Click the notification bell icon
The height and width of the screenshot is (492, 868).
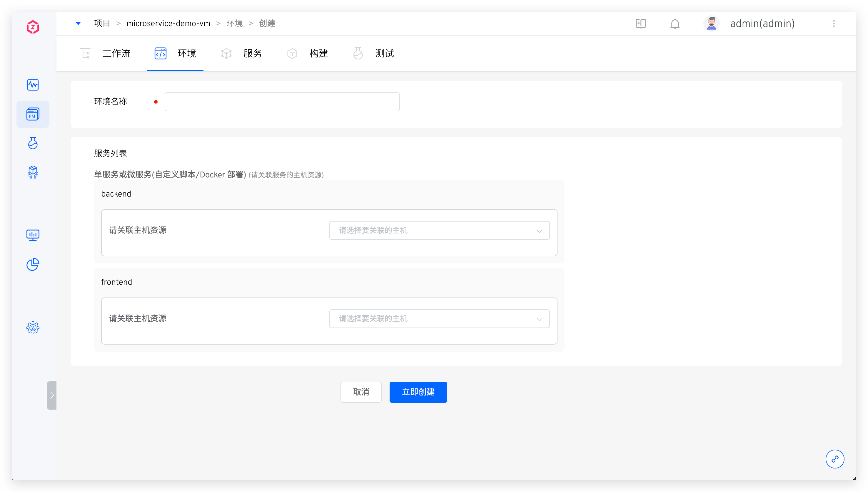click(x=675, y=24)
